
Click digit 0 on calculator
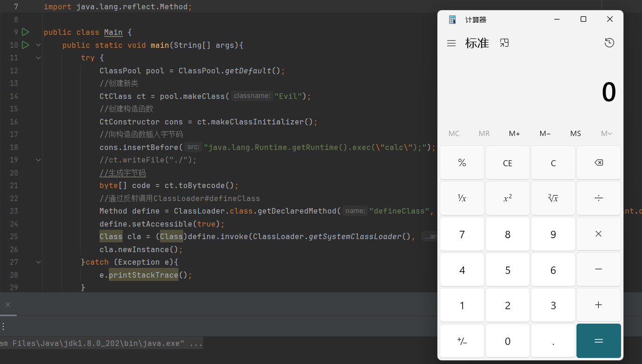point(508,341)
